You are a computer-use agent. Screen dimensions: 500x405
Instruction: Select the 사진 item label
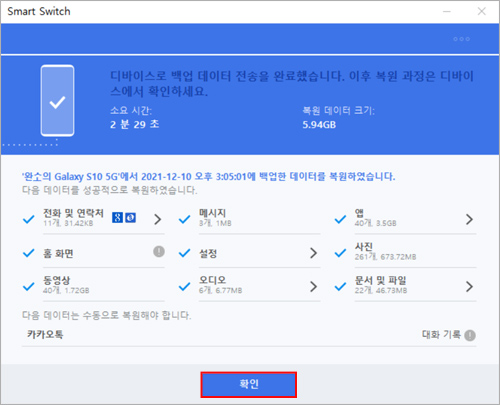(x=364, y=247)
